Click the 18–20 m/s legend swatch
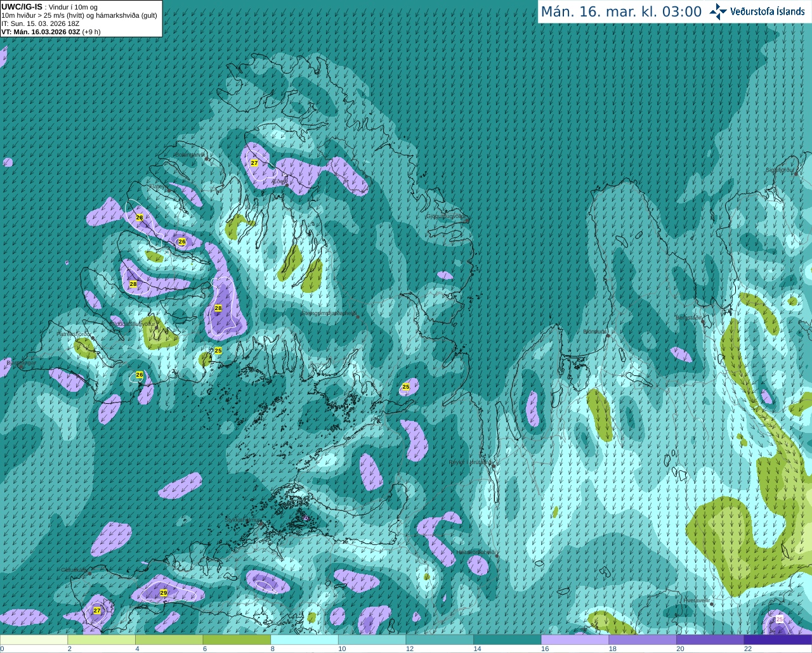 643,640
